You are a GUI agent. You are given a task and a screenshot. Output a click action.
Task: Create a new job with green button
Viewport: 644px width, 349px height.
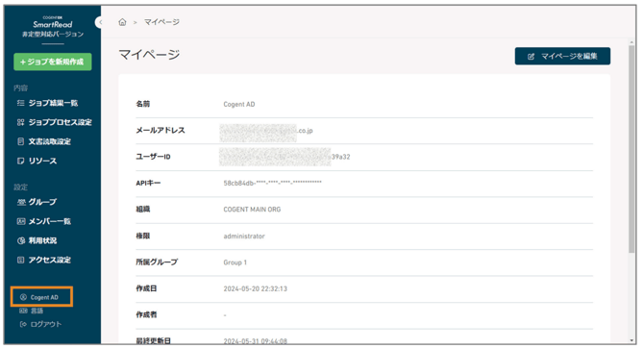(53, 62)
